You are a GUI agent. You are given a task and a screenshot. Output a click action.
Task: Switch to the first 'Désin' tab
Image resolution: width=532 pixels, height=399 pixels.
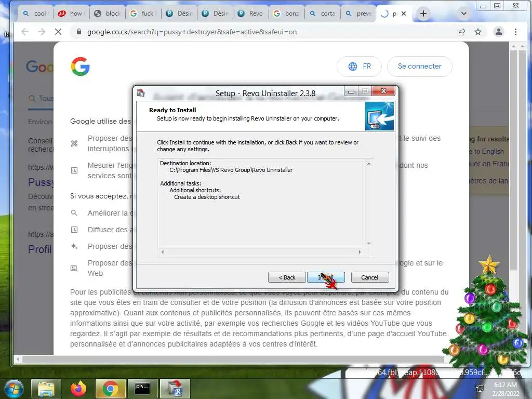click(x=179, y=14)
